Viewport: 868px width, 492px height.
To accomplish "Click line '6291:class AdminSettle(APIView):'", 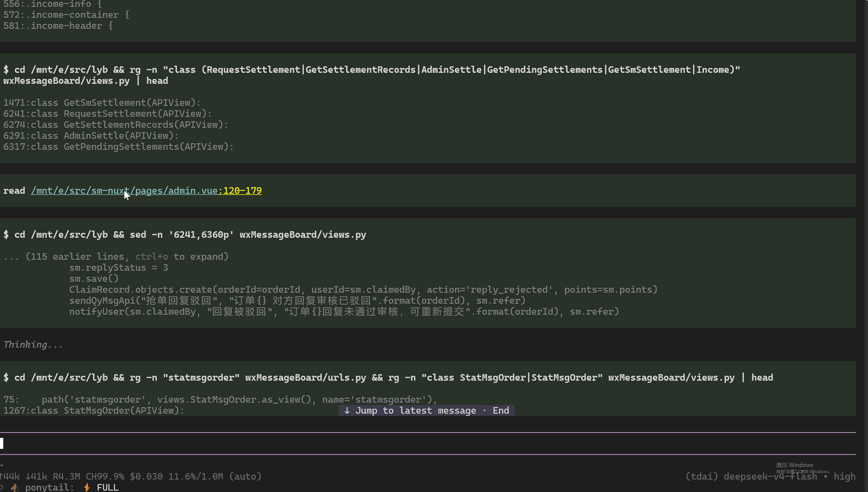I will tap(91, 136).
